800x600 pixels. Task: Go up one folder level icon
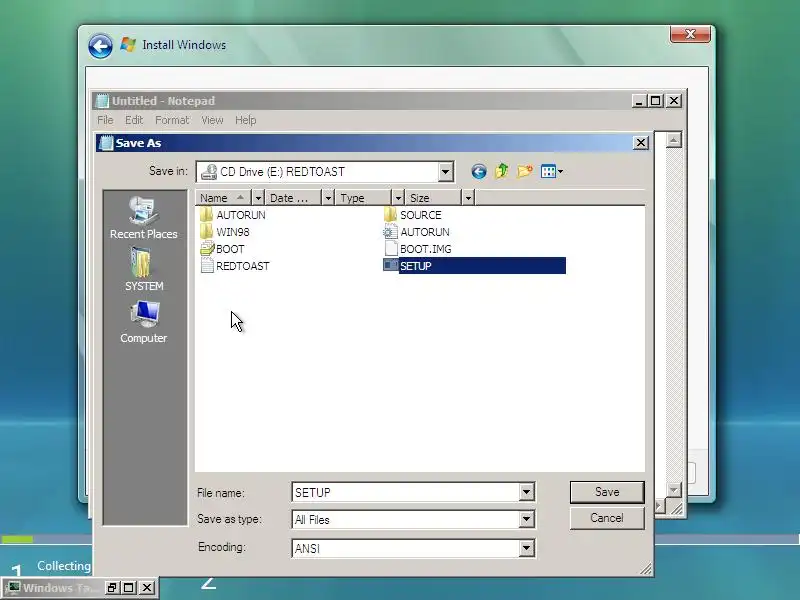click(502, 171)
